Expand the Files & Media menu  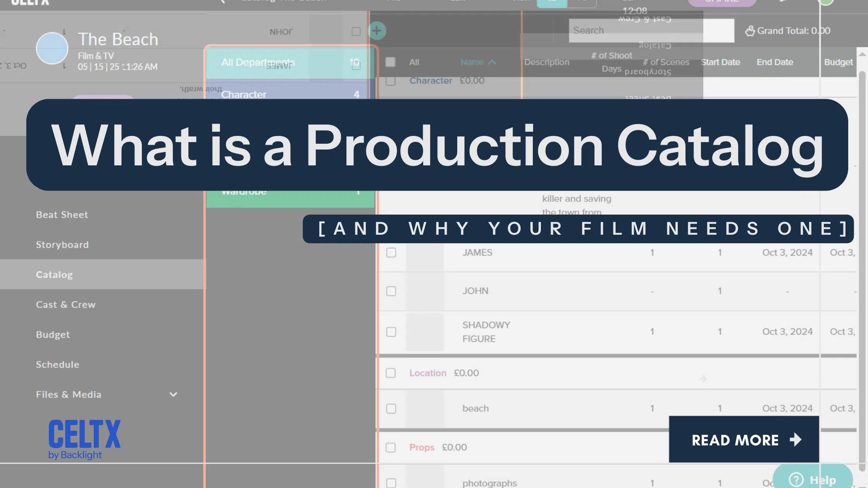point(173,394)
